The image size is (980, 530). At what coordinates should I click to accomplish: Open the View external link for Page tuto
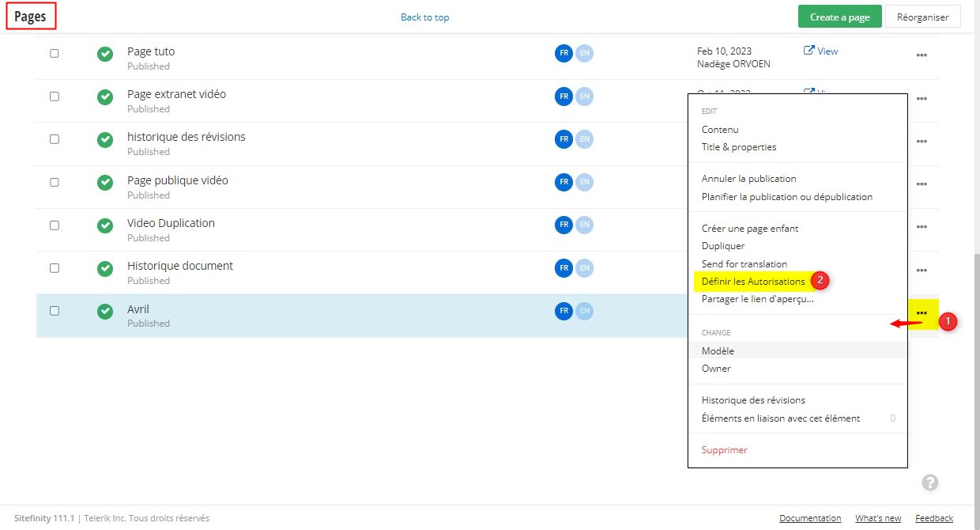[820, 51]
